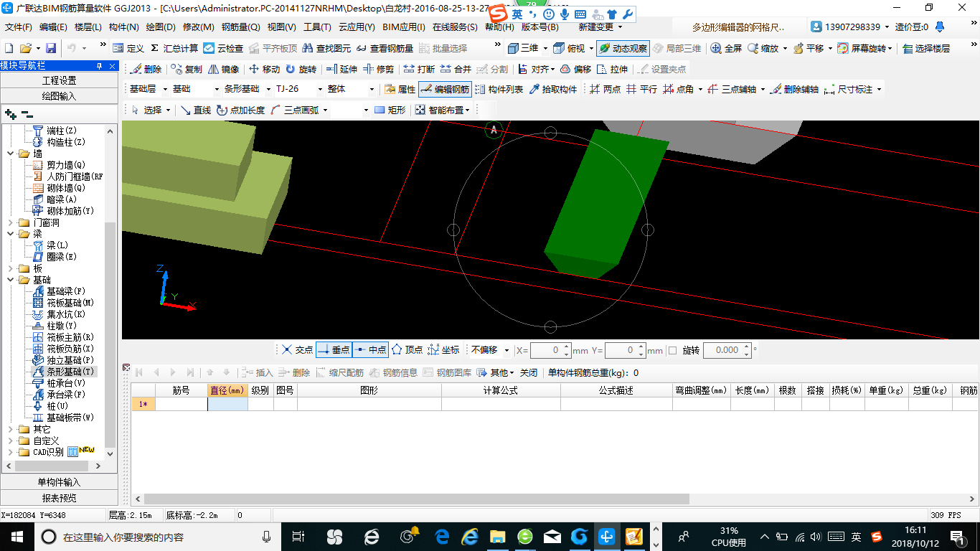This screenshot has height=551, width=980.
Task: Select the 复制 (copy) tool
Action: tap(187, 70)
